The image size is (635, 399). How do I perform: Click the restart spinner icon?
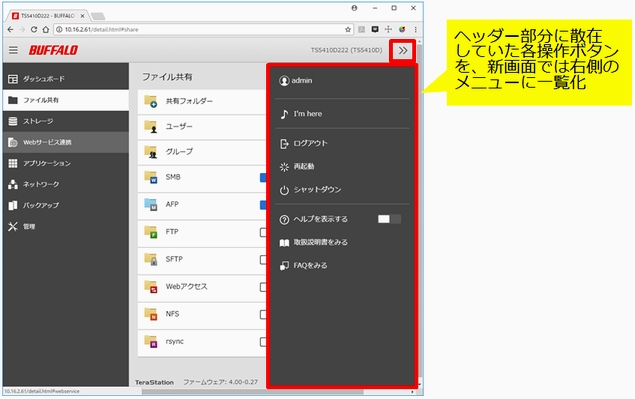point(284,167)
